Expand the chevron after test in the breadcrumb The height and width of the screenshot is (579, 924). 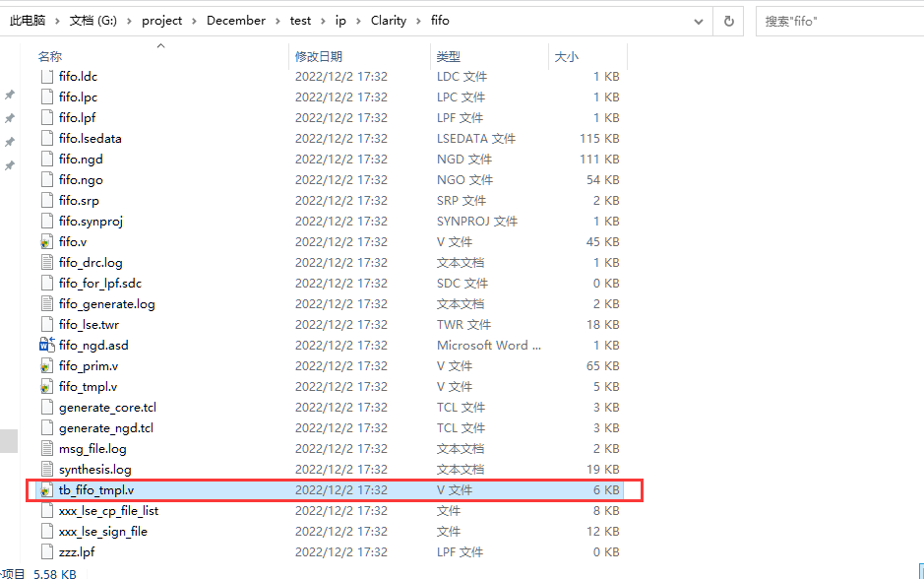[x=323, y=22]
